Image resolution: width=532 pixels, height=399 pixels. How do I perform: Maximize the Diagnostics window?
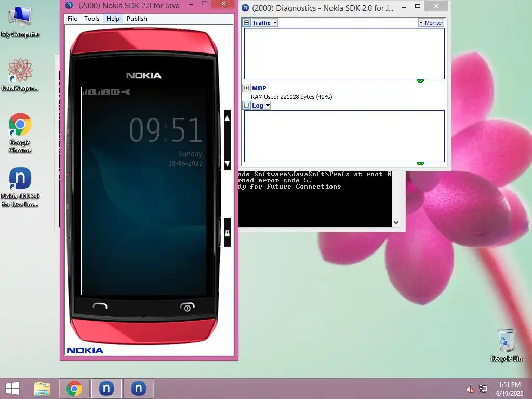(418, 6)
